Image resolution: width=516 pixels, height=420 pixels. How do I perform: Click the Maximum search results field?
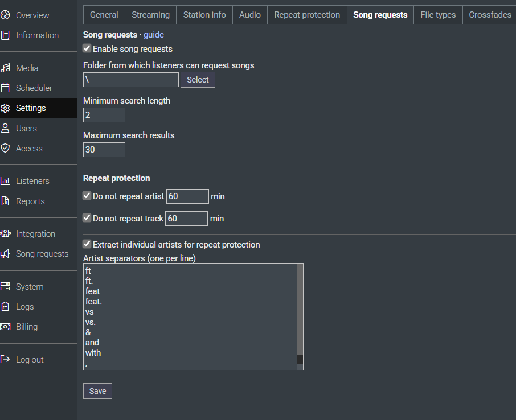[x=104, y=150]
